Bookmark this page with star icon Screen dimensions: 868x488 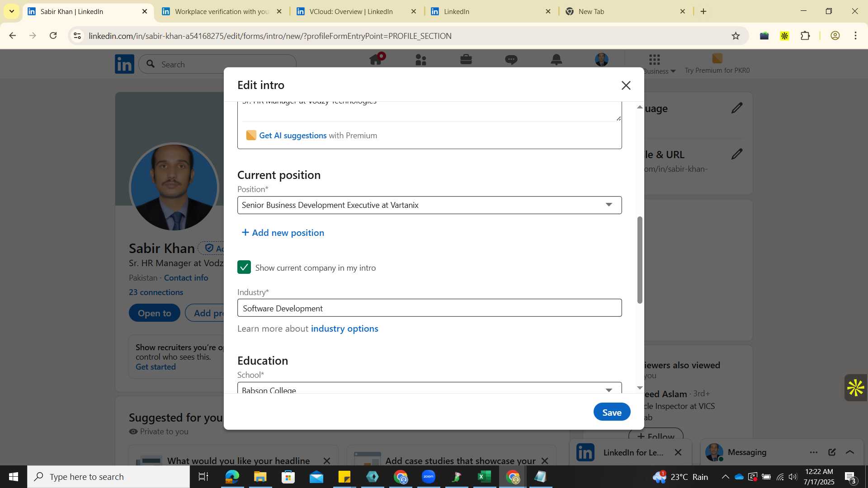[x=736, y=36]
